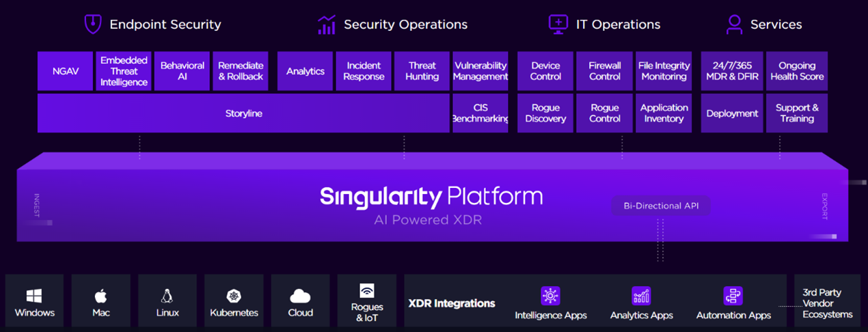Click the Cloud icon
This screenshot has height=332, width=868.
[300, 296]
